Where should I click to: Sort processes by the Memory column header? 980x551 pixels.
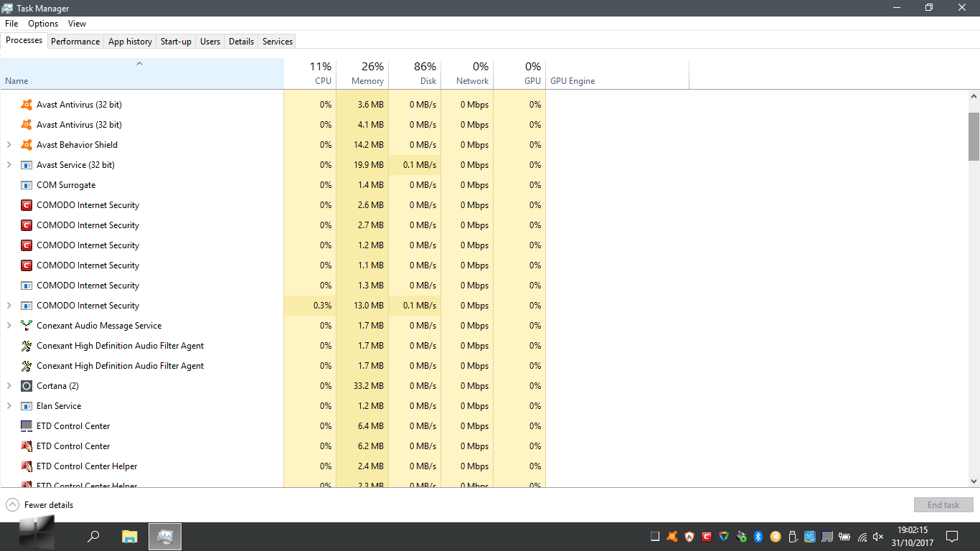[x=362, y=74]
